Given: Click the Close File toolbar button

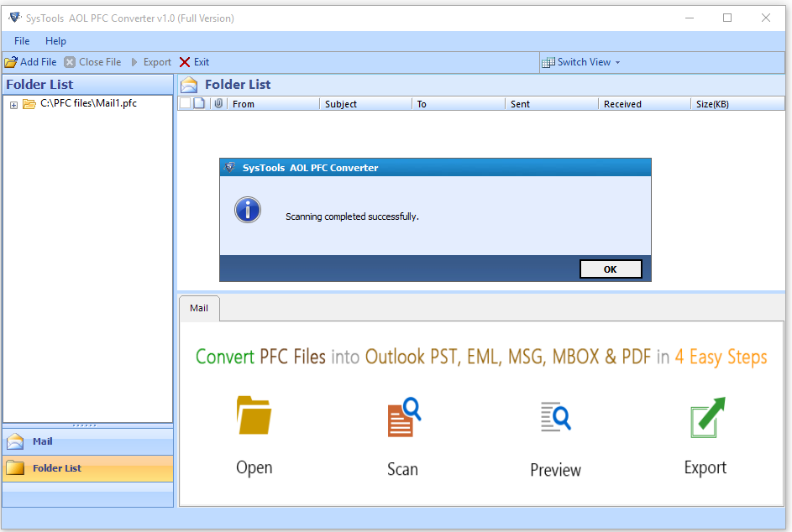Looking at the screenshot, I should 93,62.
